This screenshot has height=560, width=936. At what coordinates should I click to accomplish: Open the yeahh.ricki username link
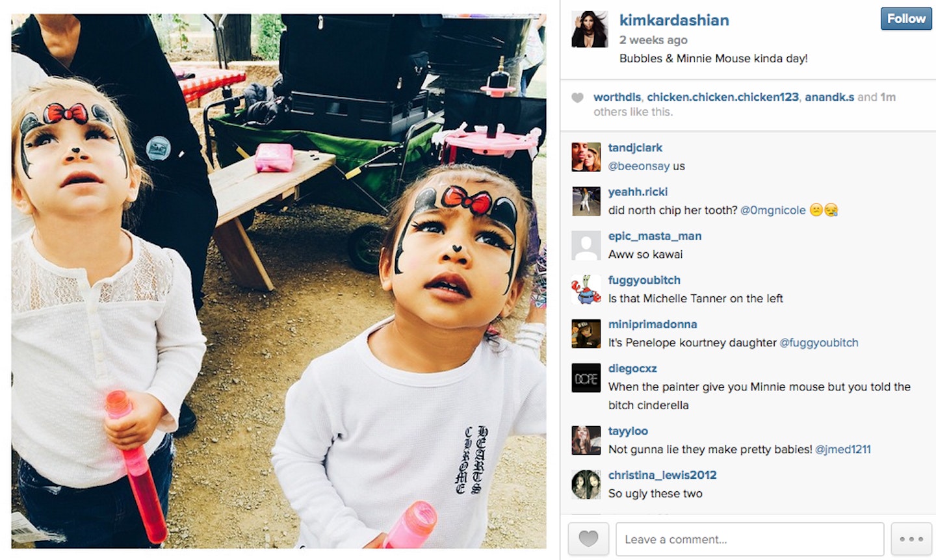tap(638, 192)
